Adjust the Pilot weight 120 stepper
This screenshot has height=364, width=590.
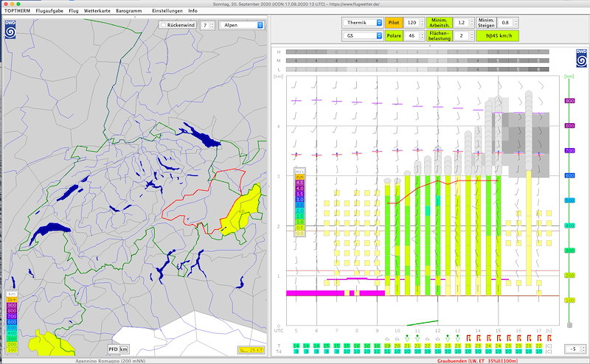(x=422, y=23)
